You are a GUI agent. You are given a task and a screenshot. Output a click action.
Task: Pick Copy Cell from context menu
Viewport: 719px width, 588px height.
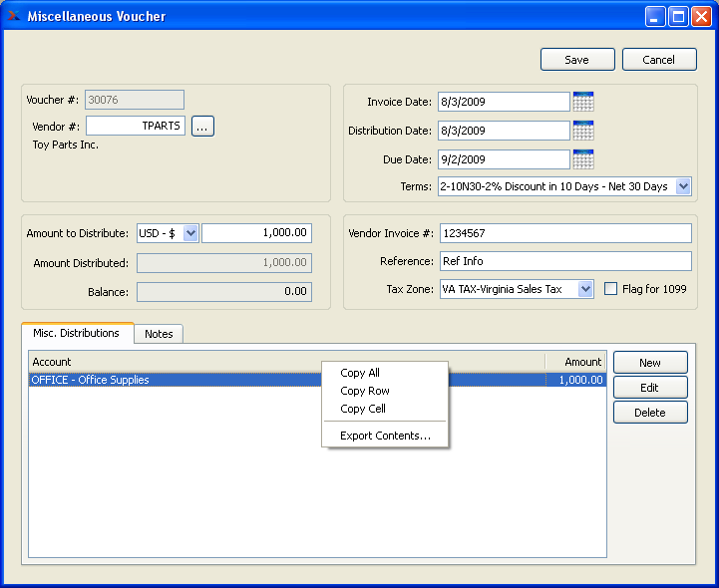[x=363, y=409]
